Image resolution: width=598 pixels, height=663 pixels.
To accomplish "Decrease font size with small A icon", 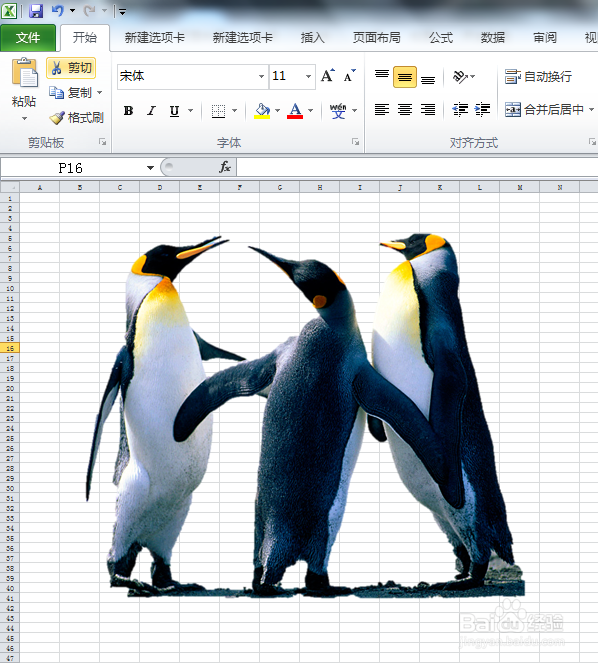I will click(350, 76).
